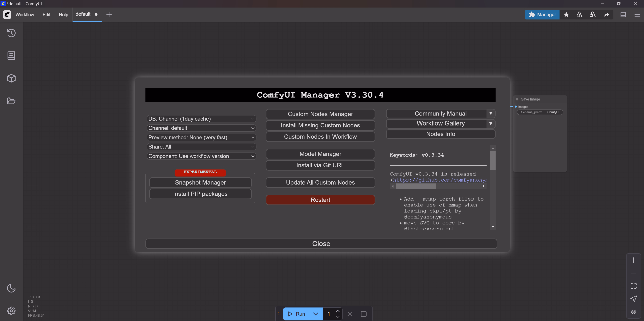The height and width of the screenshot is (321, 644).
Task: Open the node library list icon
Action: pos(11,55)
